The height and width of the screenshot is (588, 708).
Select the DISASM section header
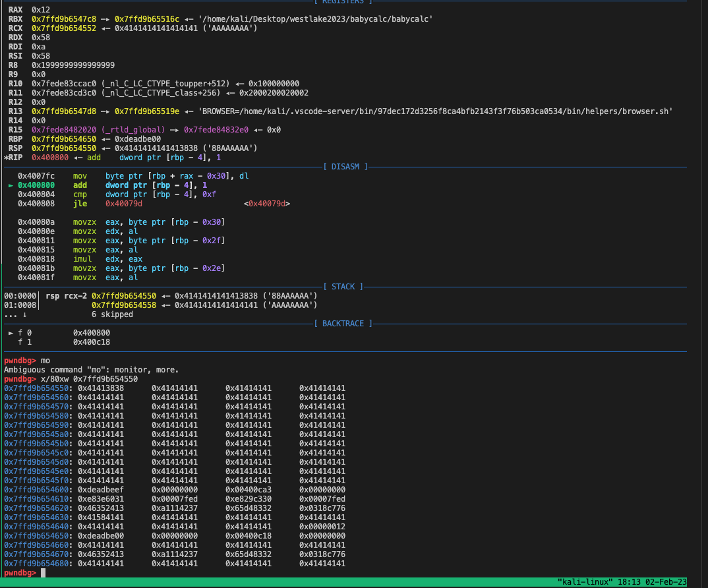click(345, 167)
